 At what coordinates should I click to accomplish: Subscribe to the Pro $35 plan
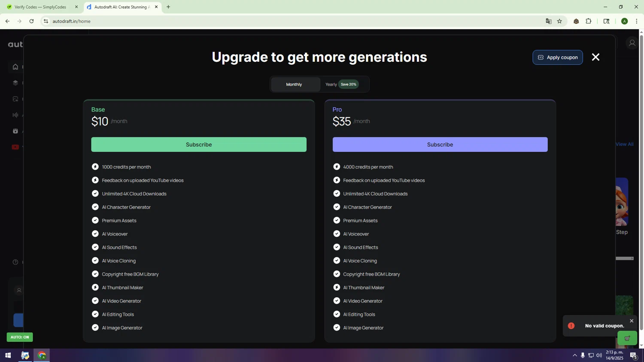440,145
